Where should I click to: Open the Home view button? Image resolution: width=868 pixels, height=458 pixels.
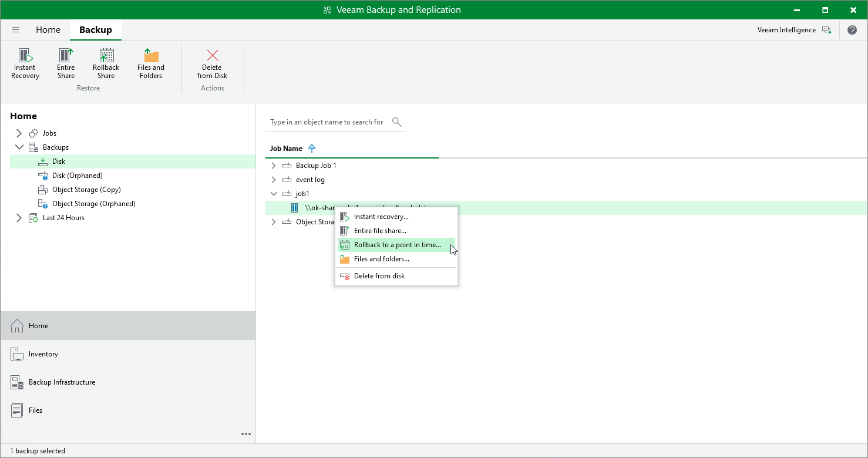pos(128,326)
